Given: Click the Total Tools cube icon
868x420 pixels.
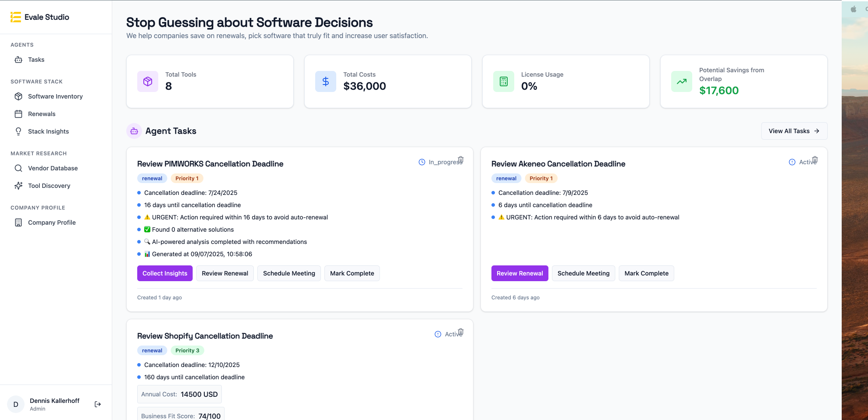Looking at the screenshot, I should point(148,81).
